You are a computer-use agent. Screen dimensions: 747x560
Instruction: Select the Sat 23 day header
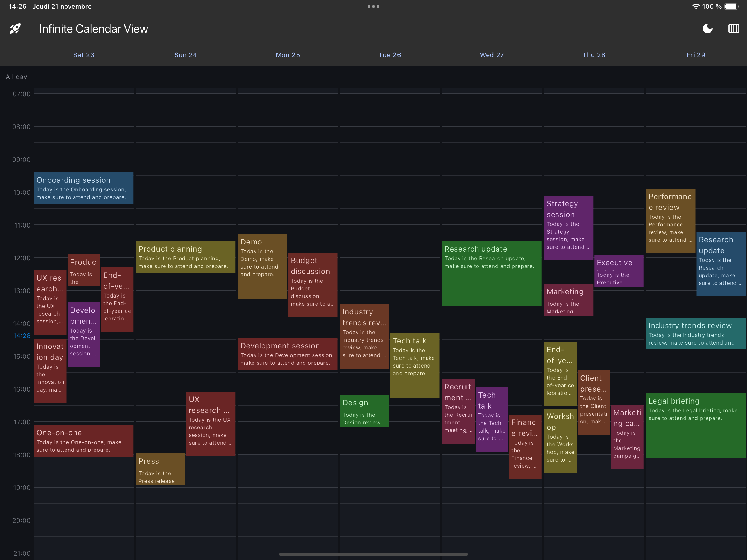pos(84,55)
